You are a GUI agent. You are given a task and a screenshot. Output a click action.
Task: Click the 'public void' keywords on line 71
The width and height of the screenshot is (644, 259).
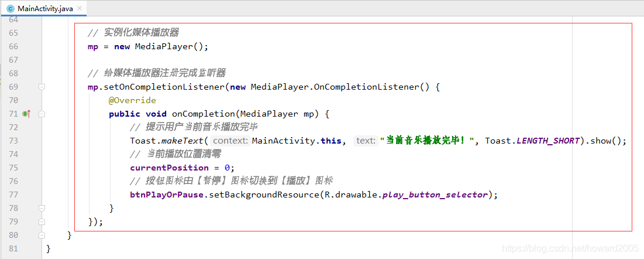click(137, 114)
